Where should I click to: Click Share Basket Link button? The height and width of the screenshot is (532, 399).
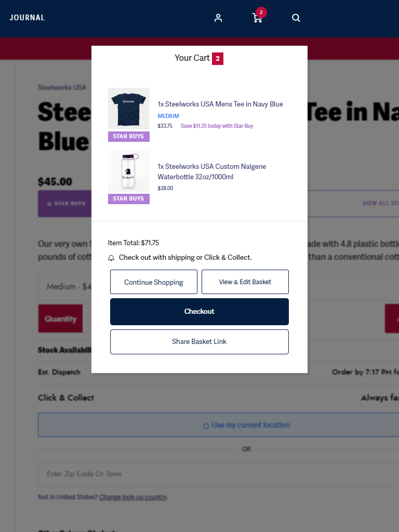pos(199,342)
